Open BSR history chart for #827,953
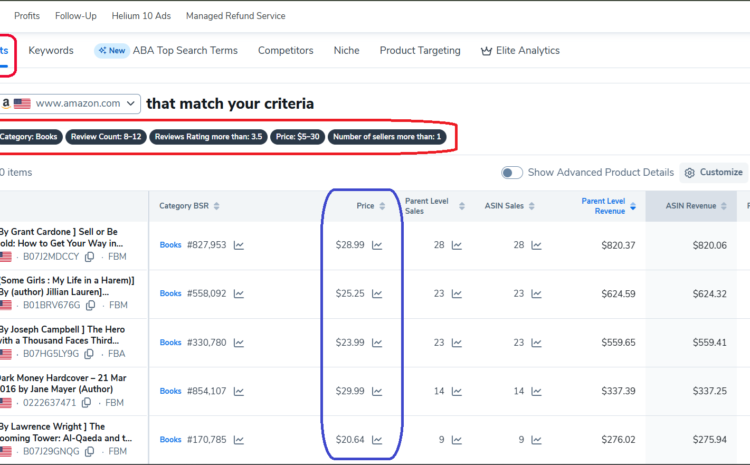 239,245
